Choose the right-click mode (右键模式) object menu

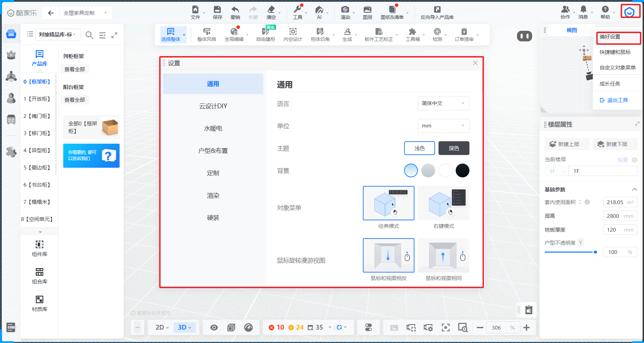pyautogui.click(x=443, y=203)
